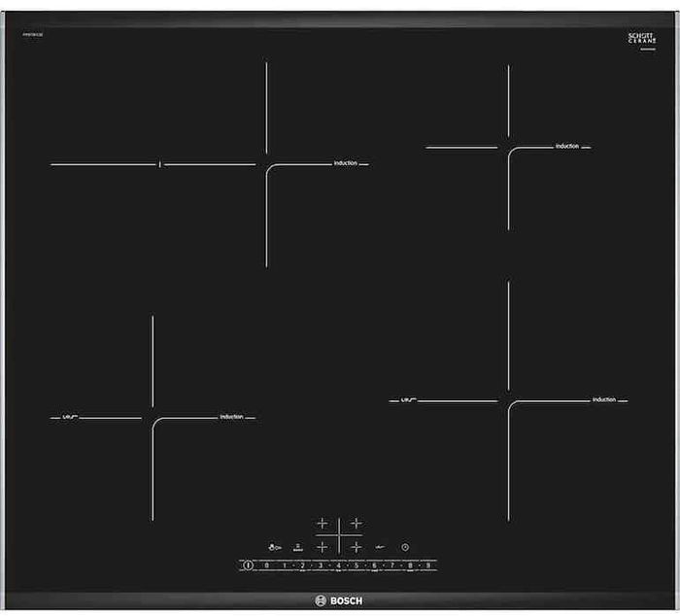This screenshot has width=680, height=616.
Task: Tap the timer clock icon
Action: click(x=405, y=547)
